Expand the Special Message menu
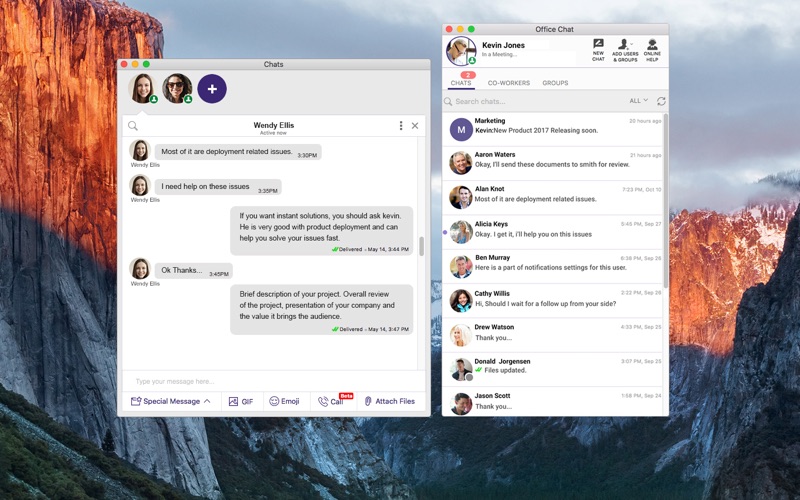800x500 pixels. tap(171, 402)
